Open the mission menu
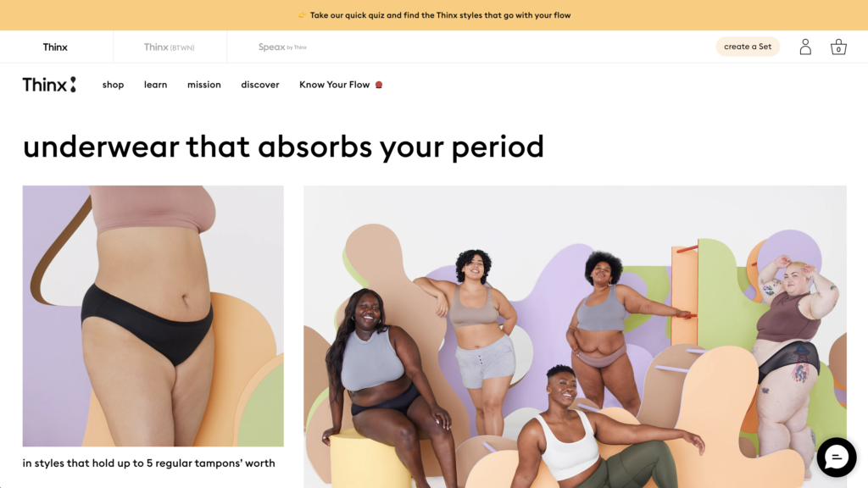868x488 pixels. coord(203,85)
